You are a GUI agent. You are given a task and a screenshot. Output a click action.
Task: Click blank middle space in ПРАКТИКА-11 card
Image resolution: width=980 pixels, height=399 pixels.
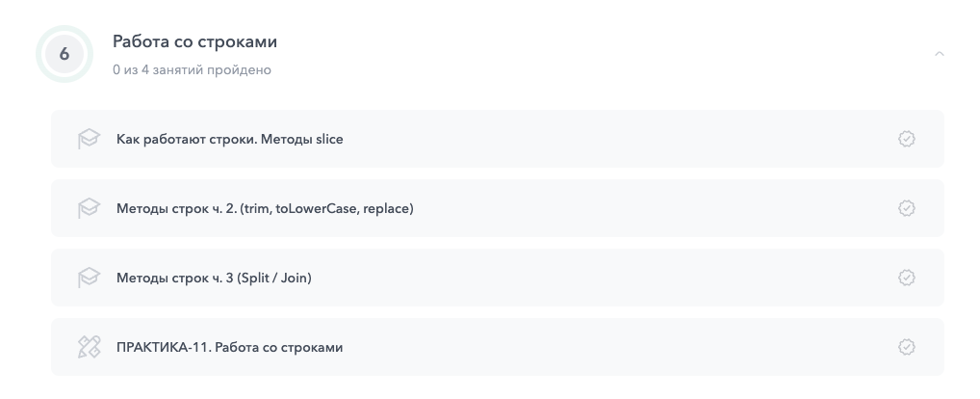pos(616,347)
